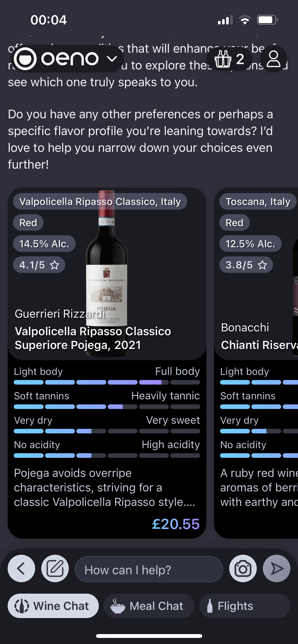
Task: Tap the £20.55 price link
Action: [175, 524]
